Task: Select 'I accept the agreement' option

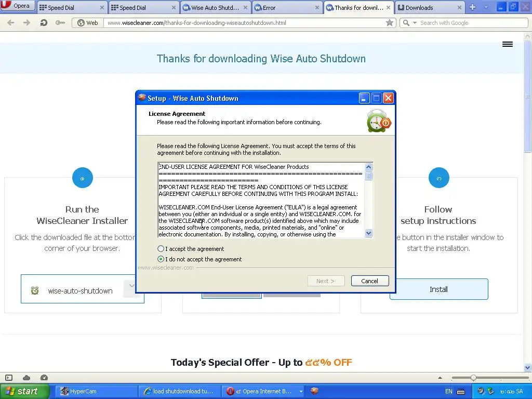Action: pos(161,249)
